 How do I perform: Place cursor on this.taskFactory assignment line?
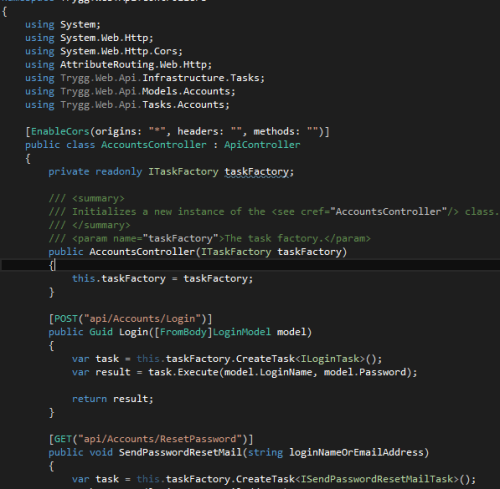point(163,279)
